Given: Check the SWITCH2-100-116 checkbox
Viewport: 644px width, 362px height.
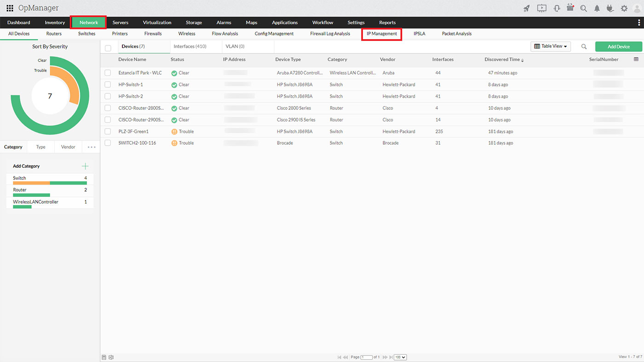Looking at the screenshot, I should pyautogui.click(x=108, y=143).
